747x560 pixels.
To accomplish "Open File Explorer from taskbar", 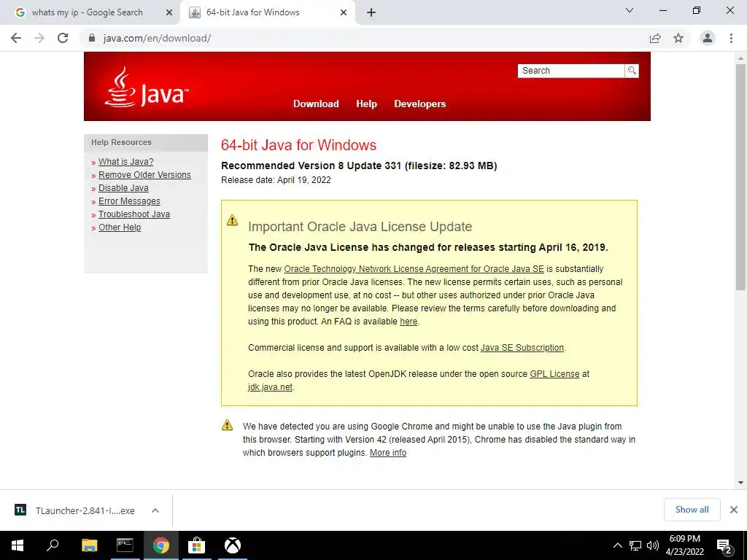I will pos(89,545).
